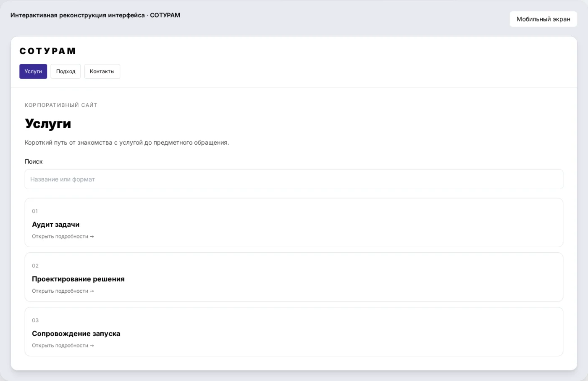The image size is (588, 381).
Task: Click the СОТУРАМ logo
Action: (47, 51)
